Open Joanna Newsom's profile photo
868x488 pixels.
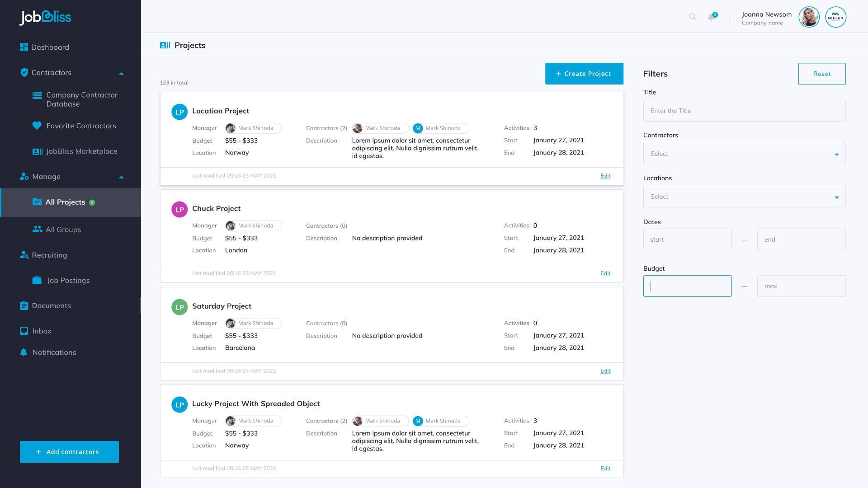809,17
